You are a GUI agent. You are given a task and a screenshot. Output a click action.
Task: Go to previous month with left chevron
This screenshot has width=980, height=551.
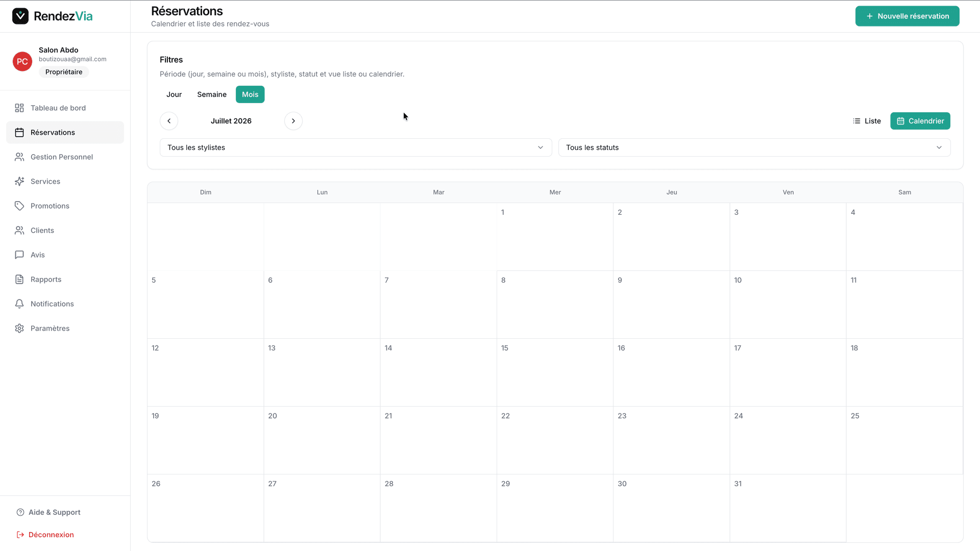tap(169, 121)
